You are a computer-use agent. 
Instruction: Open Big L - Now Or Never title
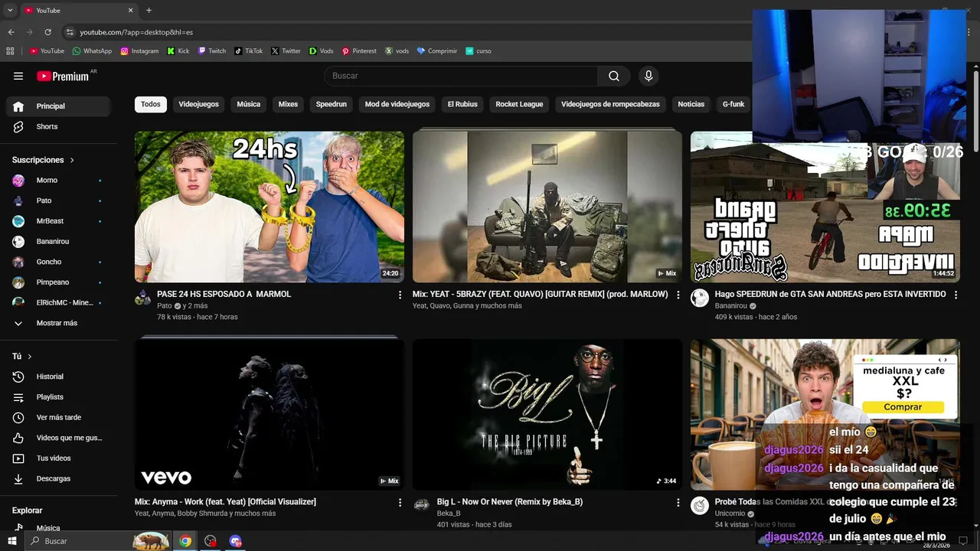click(x=510, y=502)
